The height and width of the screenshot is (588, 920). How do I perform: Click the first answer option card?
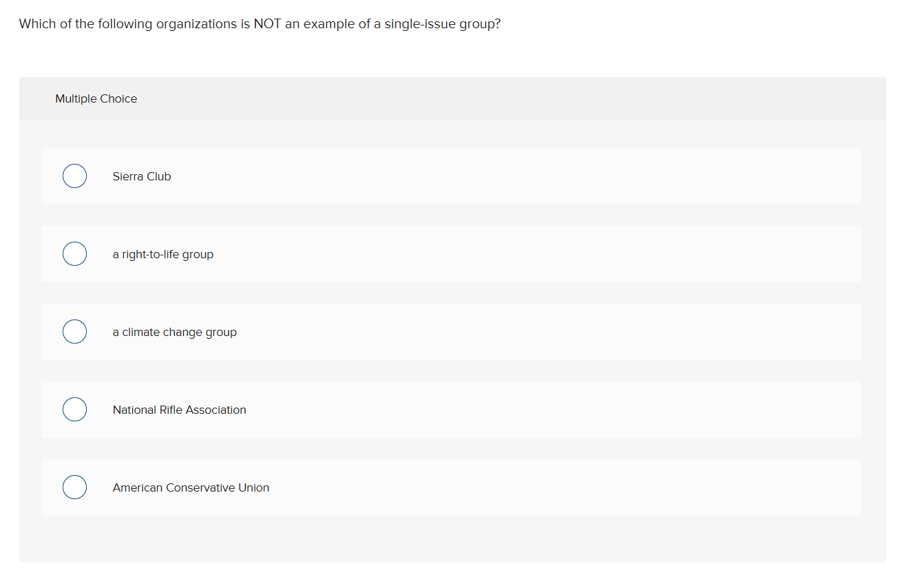[451, 176]
